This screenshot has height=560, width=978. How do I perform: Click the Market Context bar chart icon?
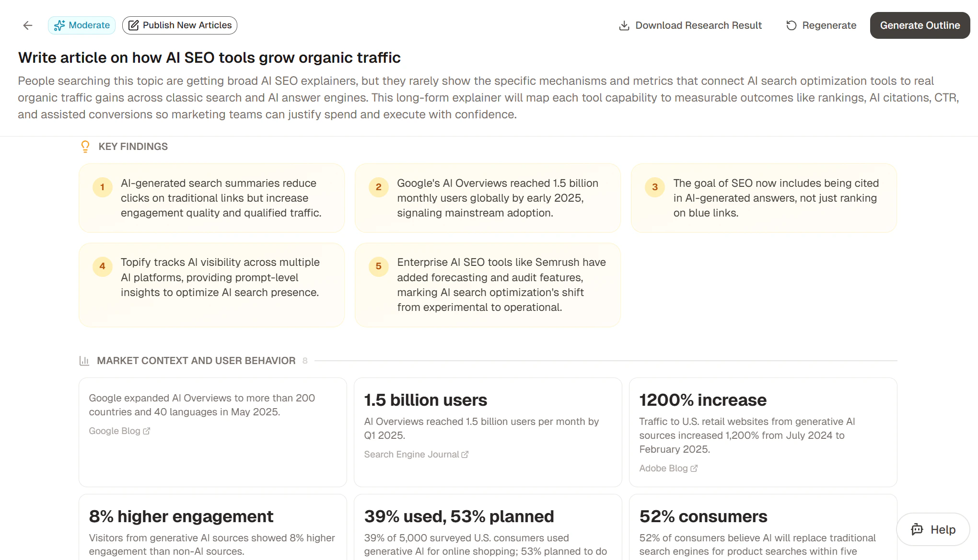pyautogui.click(x=84, y=361)
